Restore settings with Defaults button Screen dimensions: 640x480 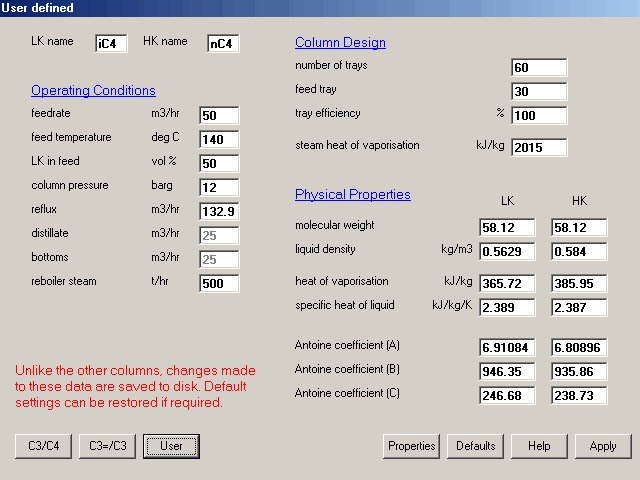point(475,446)
